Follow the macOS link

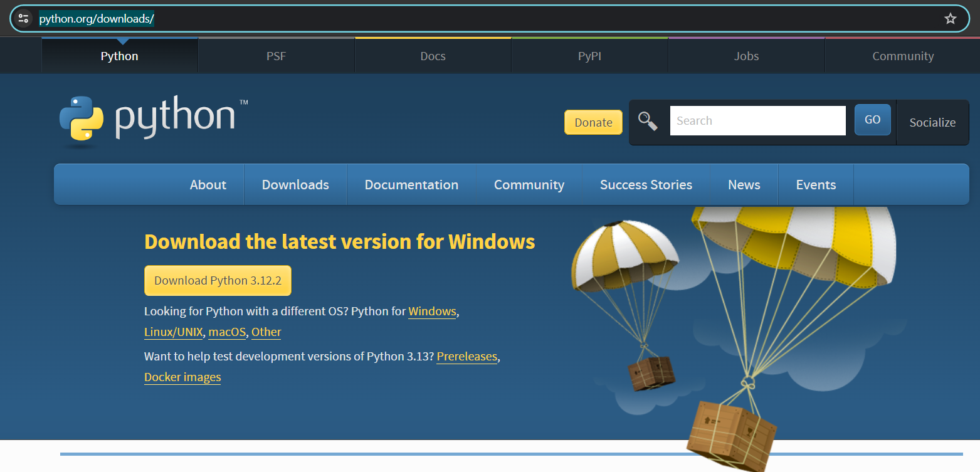(227, 332)
